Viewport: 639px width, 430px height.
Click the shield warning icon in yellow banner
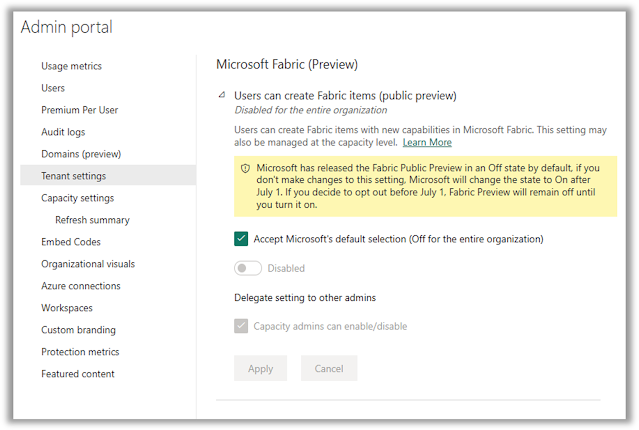(x=245, y=168)
